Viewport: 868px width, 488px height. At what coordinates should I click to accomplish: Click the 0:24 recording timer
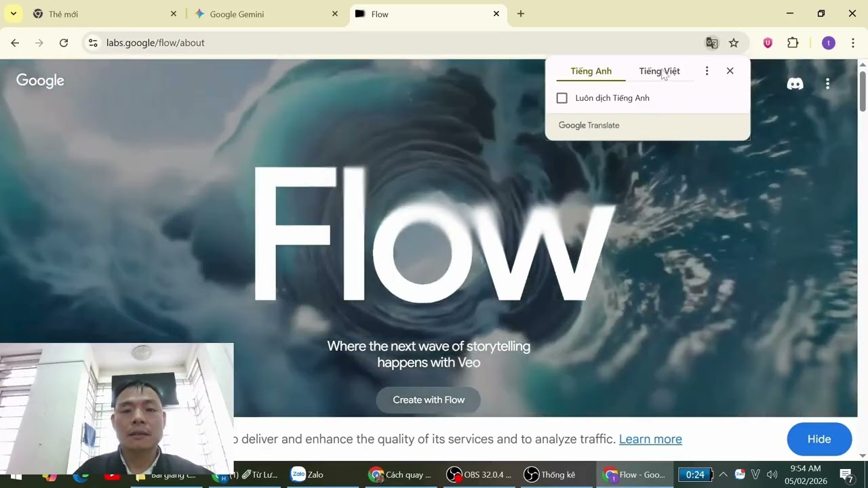click(695, 474)
